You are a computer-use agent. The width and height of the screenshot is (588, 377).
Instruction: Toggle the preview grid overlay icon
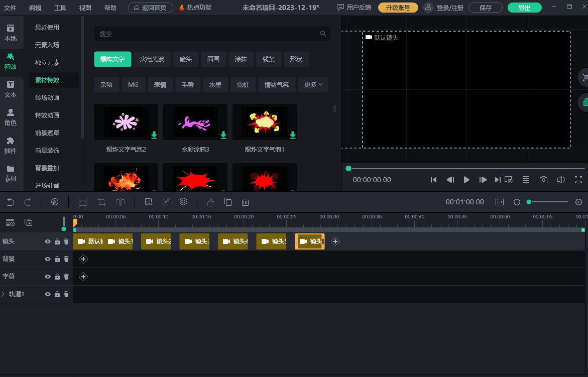tap(526, 180)
